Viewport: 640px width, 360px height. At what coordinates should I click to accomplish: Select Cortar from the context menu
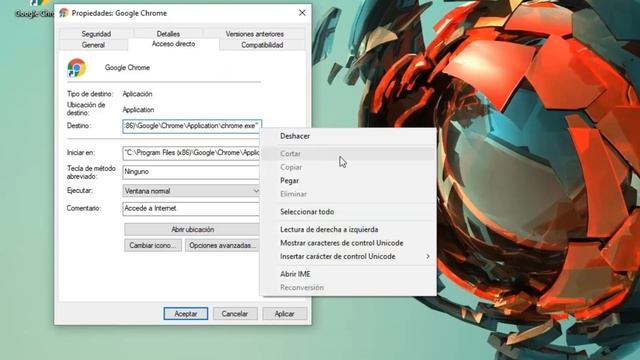pos(348,153)
